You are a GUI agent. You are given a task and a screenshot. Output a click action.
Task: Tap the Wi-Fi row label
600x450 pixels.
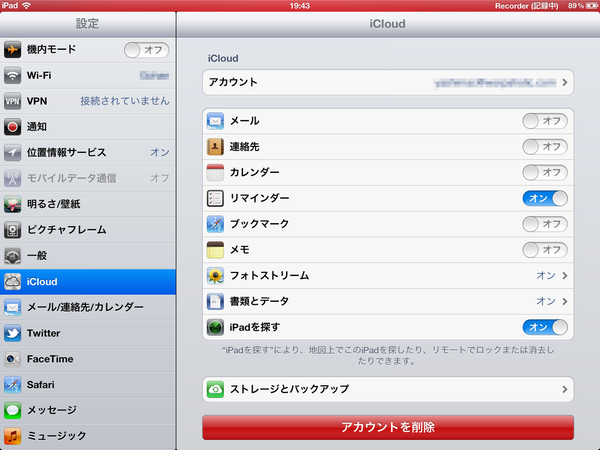[39, 75]
